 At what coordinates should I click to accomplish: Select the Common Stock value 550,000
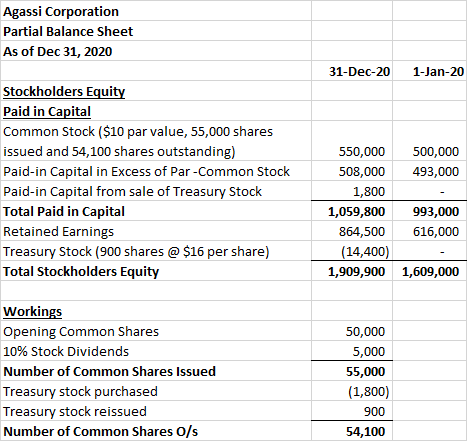tap(362, 152)
